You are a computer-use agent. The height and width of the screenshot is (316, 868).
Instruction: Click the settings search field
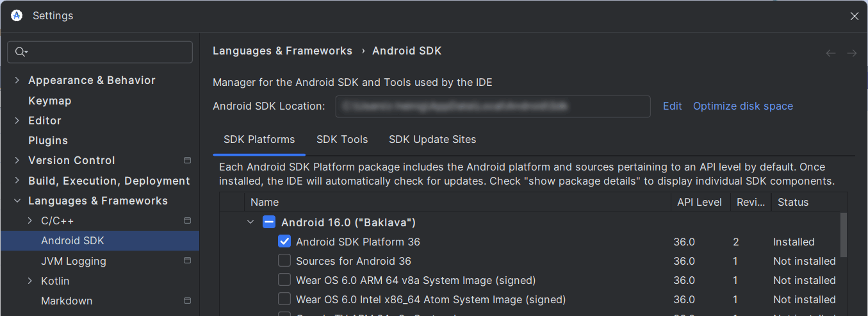[100, 52]
